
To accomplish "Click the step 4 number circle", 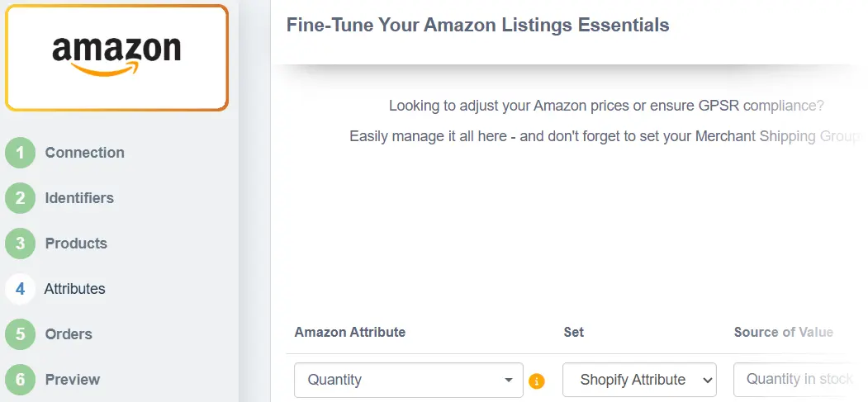I will pos(21,289).
